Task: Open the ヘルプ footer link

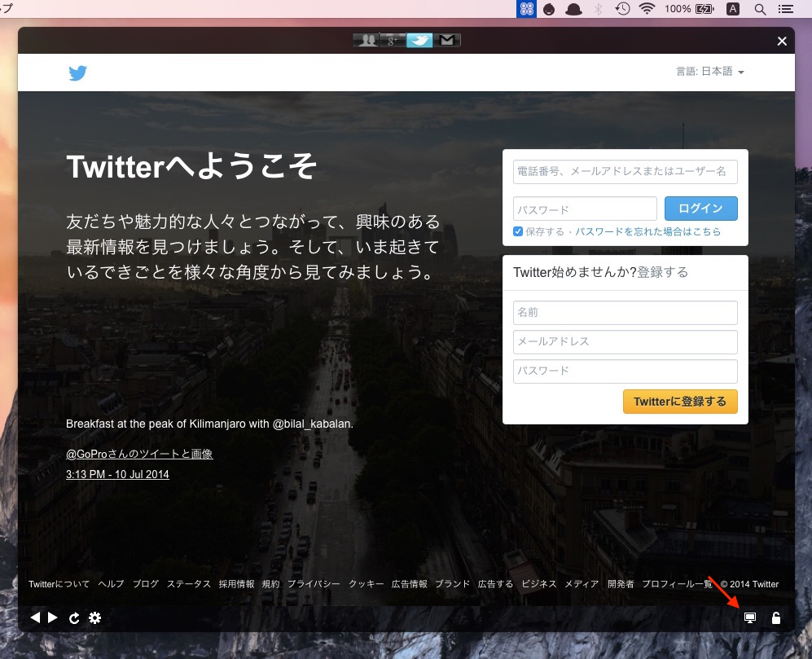Action: coord(111,584)
